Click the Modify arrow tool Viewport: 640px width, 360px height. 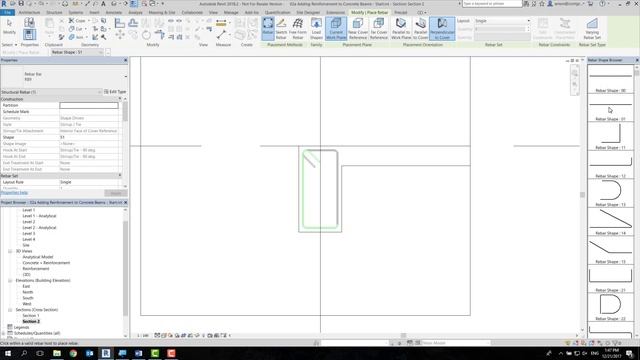tap(9, 26)
